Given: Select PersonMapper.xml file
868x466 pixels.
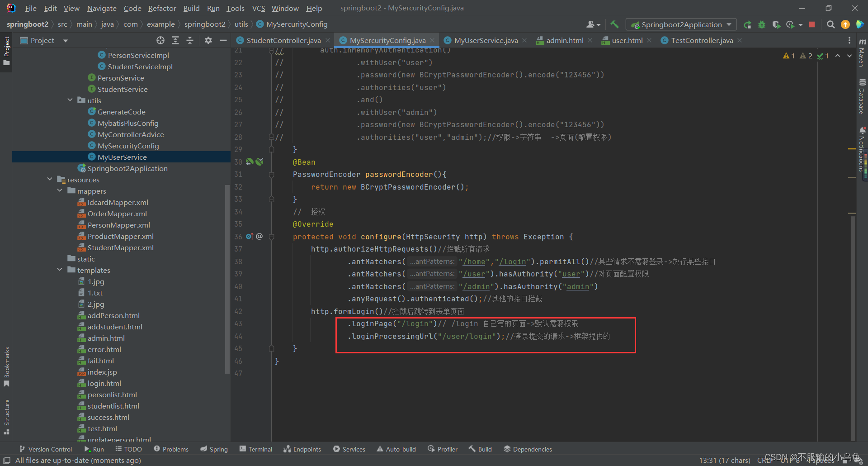Looking at the screenshot, I should (118, 225).
